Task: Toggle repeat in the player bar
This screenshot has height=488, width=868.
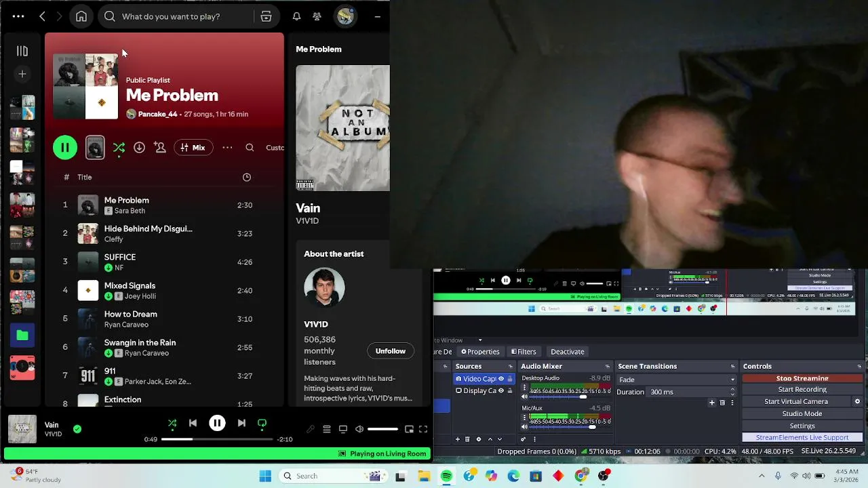Action: pos(262,423)
